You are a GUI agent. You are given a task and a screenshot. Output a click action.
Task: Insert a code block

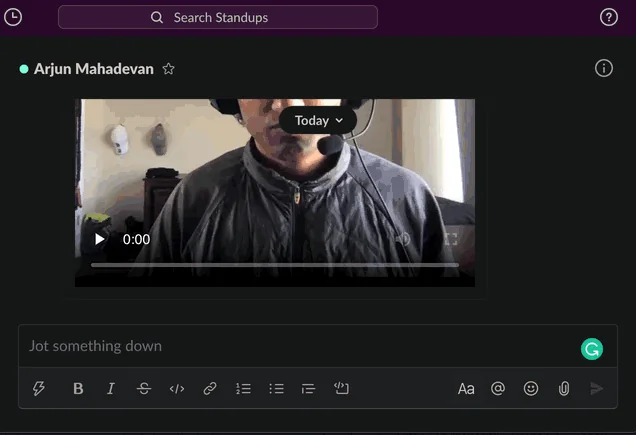[x=341, y=388]
